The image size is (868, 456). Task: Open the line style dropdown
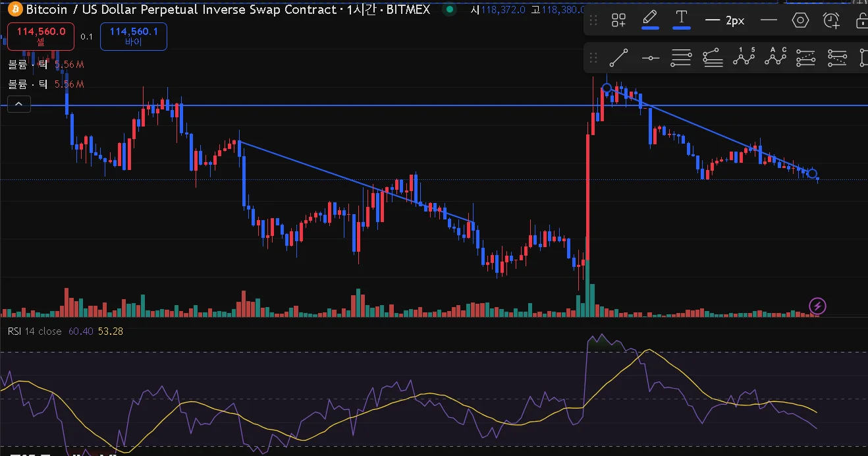(769, 20)
